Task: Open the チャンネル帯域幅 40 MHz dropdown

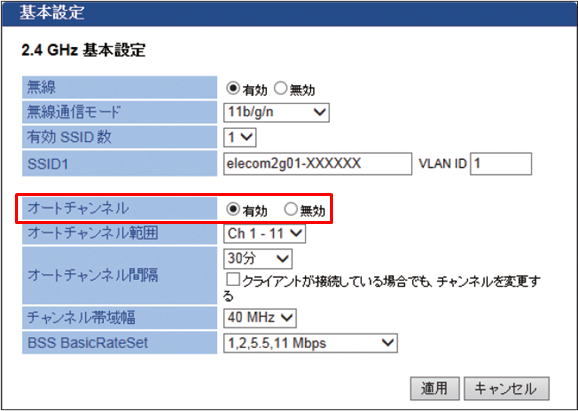Action: pyautogui.click(x=260, y=318)
